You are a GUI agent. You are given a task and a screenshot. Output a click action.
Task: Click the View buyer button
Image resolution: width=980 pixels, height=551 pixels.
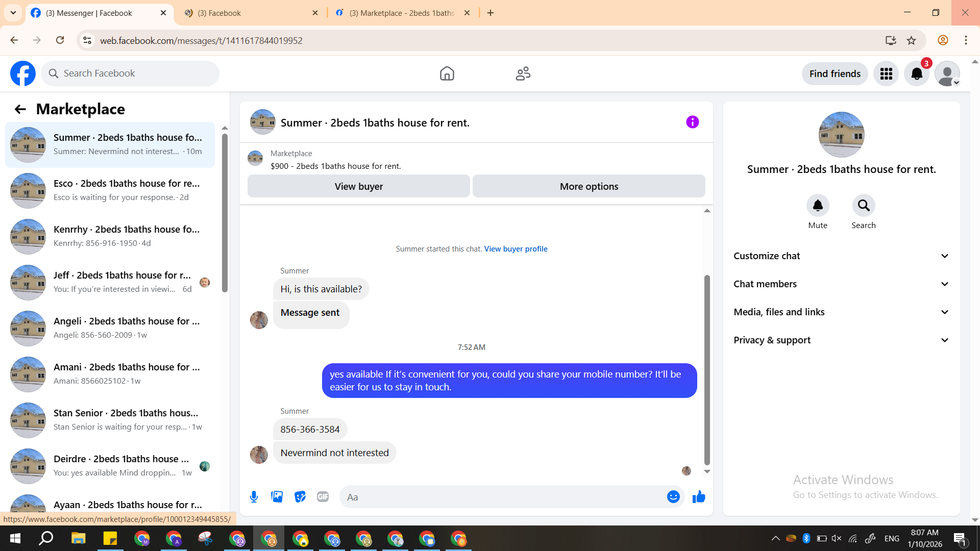pyautogui.click(x=358, y=186)
